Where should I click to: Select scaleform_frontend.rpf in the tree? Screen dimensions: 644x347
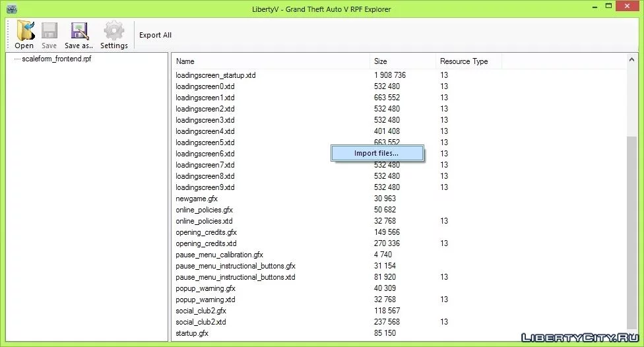(x=56, y=59)
